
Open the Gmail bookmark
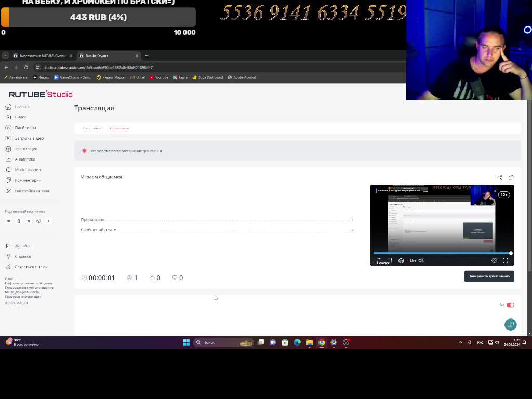(138, 78)
